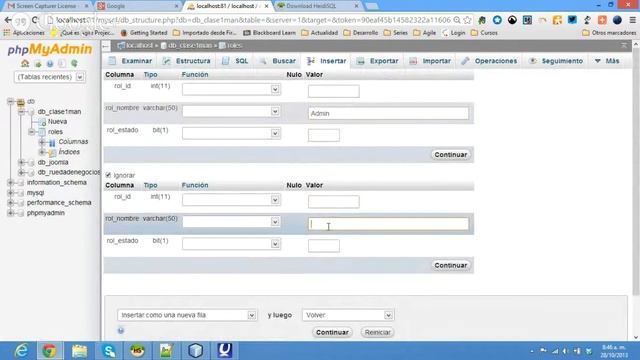The width and height of the screenshot is (640, 360).
Task: Collapse the db_clase1man database node
Action: point(21,111)
